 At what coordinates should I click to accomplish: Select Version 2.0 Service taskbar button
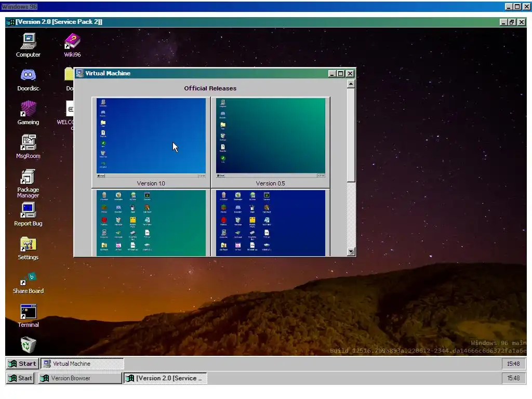165,378
